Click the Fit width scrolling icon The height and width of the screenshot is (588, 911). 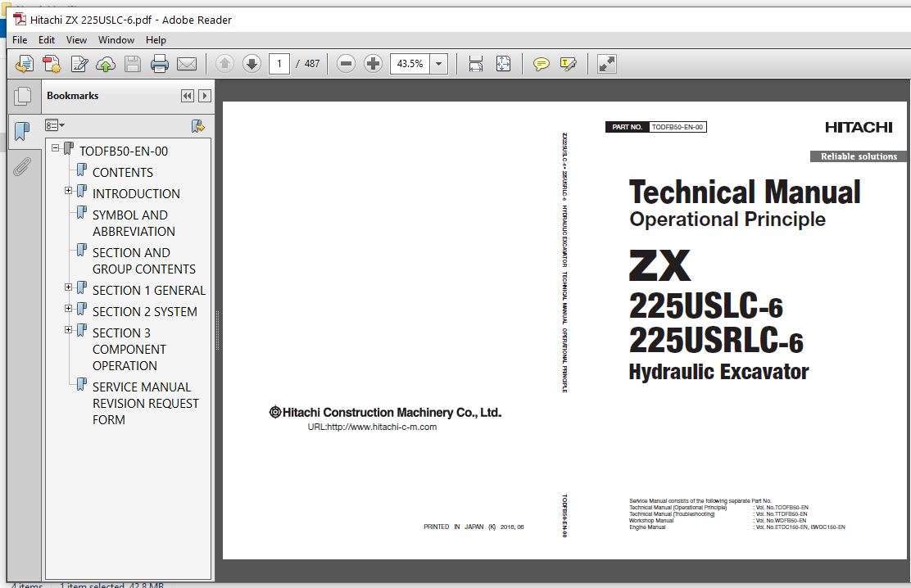coord(476,64)
